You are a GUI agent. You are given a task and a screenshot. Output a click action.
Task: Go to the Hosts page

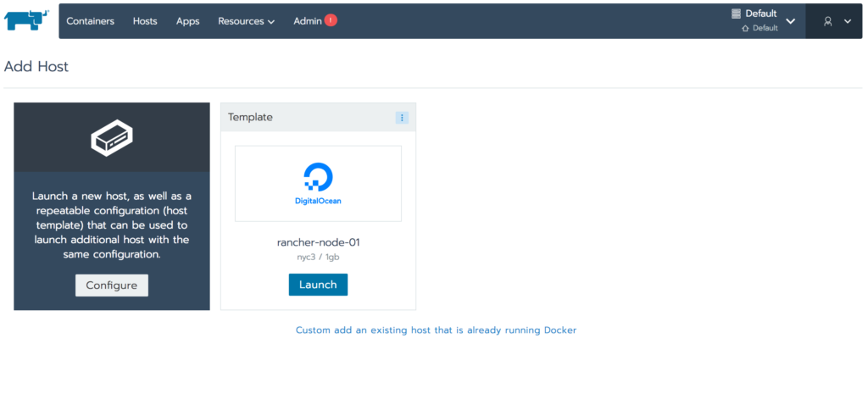[x=145, y=21]
